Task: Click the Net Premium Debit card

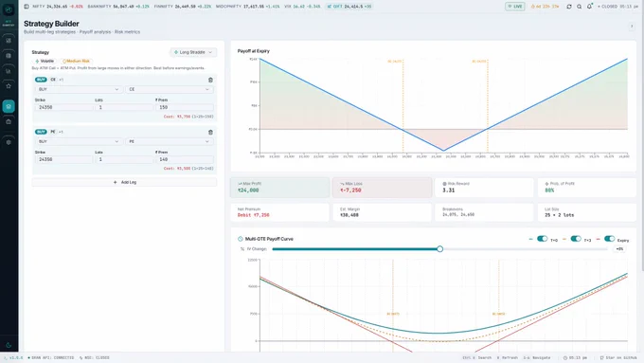Action: [279, 212]
